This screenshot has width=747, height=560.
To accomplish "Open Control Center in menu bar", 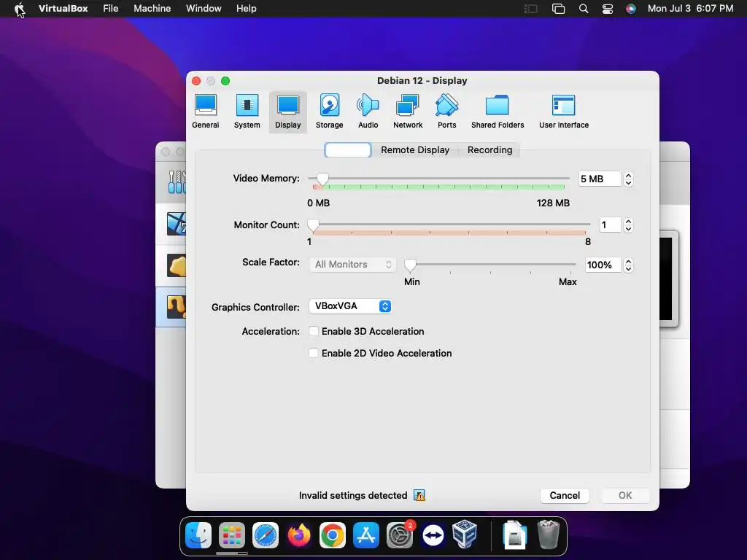I will [x=608, y=9].
